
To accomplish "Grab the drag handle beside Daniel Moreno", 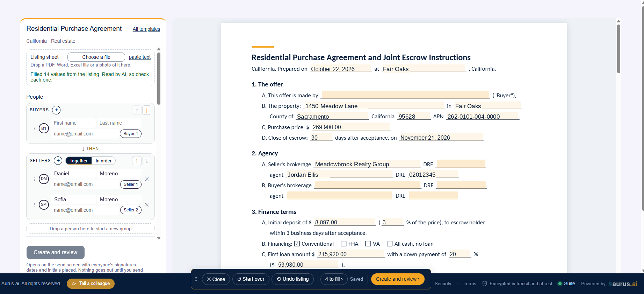I will 35,179.
